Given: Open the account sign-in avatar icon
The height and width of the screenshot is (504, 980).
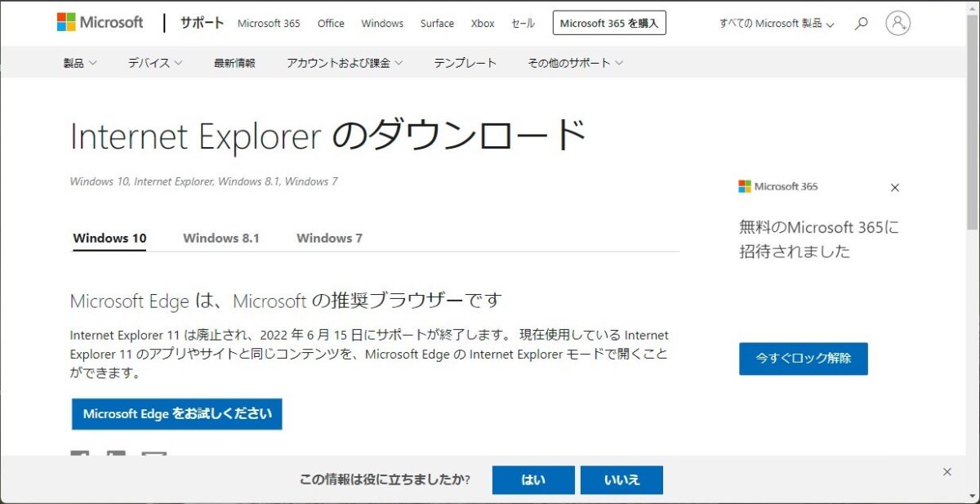Looking at the screenshot, I should pyautogui.click(x=898, y=23).
